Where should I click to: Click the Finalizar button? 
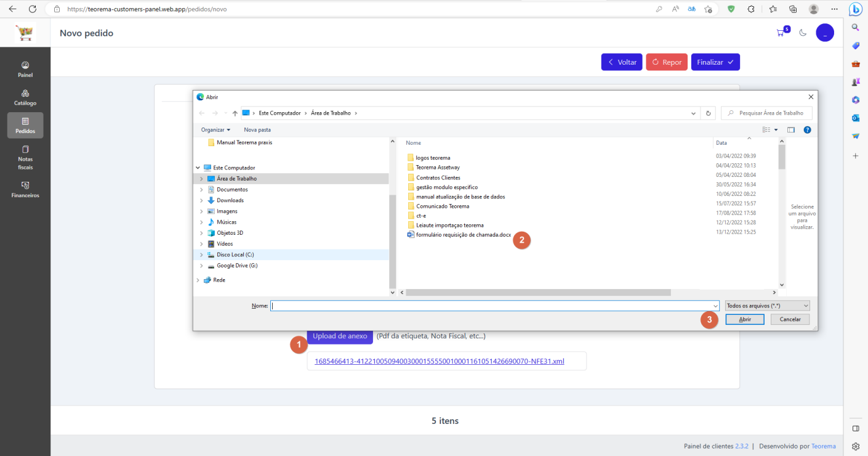click(x=715, y=62)
